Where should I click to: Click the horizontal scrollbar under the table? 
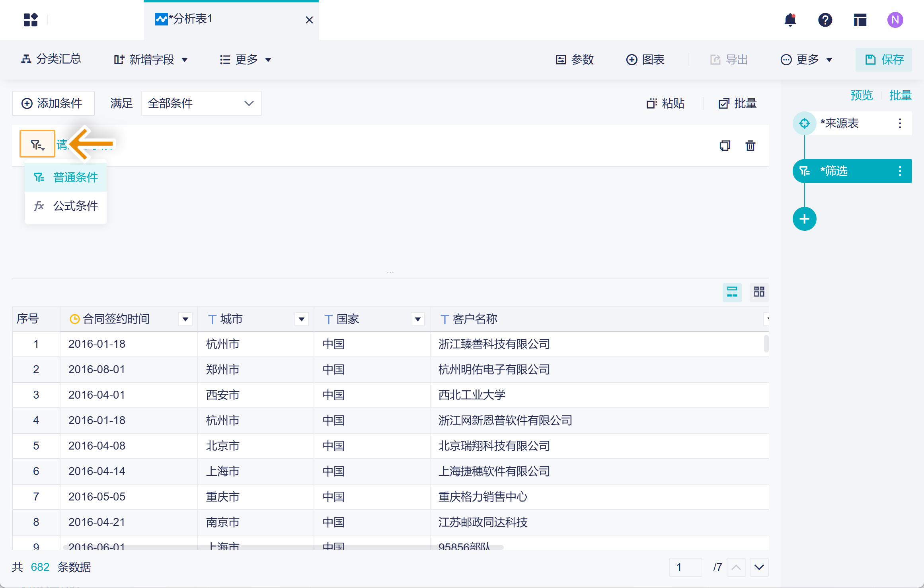click(x=283, y=547)
